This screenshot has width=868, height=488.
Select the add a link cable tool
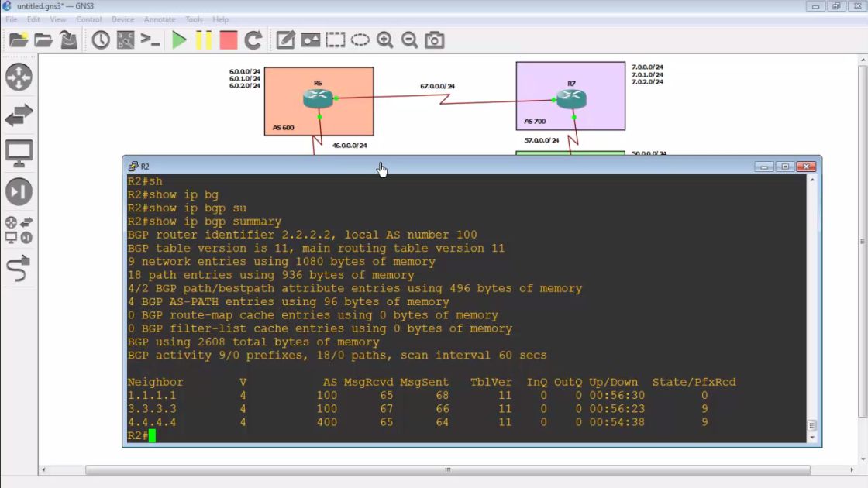click(19, 268)
